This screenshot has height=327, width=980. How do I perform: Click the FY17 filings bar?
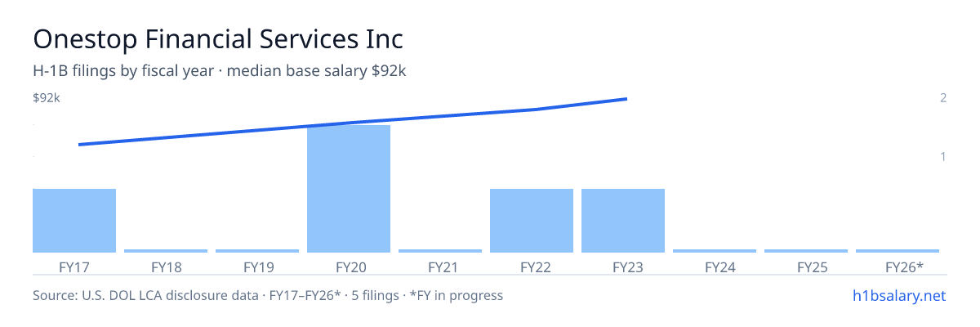[x=74, y=221]
